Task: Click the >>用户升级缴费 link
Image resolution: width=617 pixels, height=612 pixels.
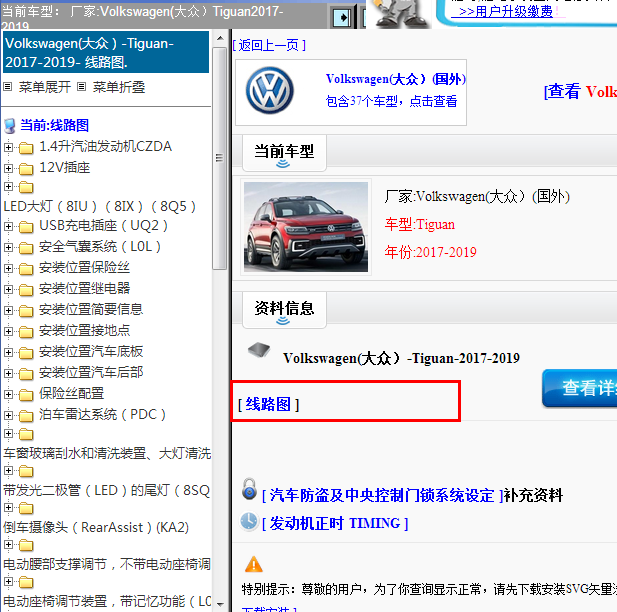Action: [x=506, y=12]
